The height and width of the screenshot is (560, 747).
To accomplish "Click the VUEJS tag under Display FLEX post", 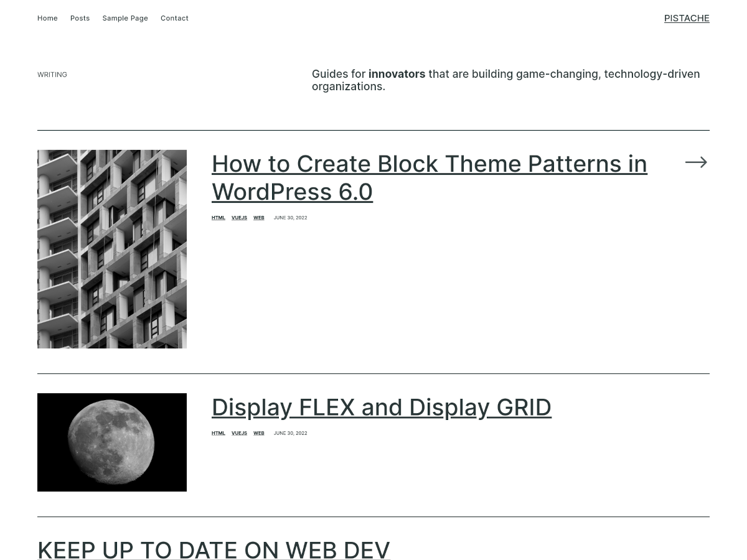I will coord(239,433).
